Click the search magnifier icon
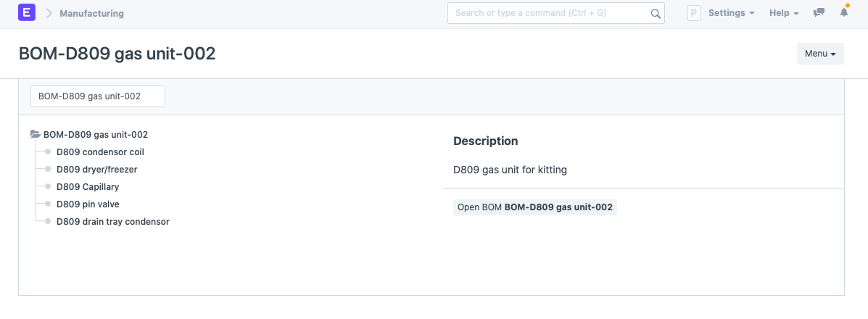868x319 pixels. coord(656,14)
